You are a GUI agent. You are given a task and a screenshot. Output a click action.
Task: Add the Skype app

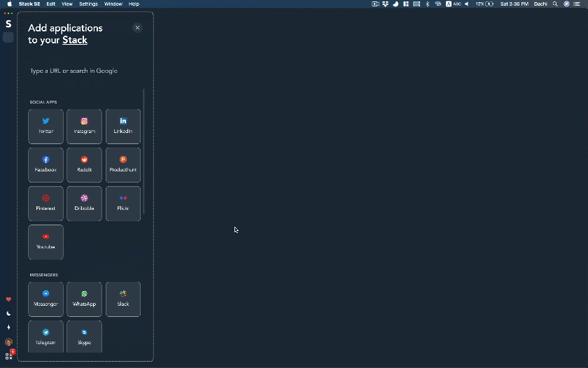[x=85, y=337]
